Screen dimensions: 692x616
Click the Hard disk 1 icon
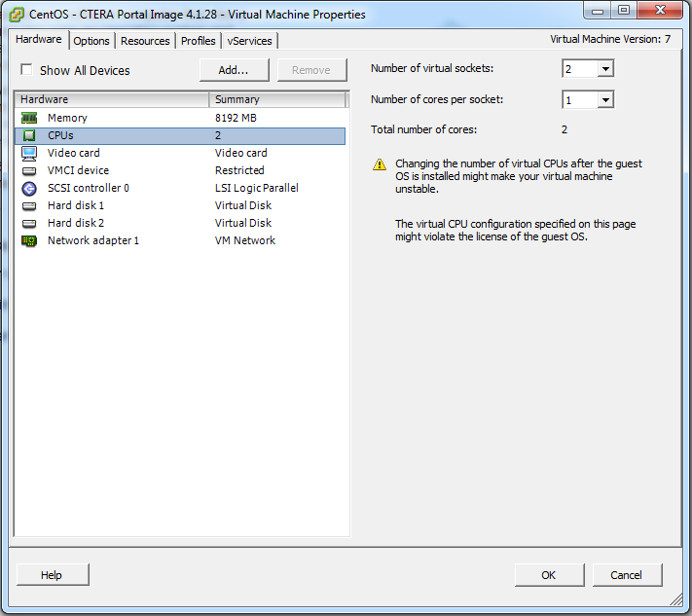[29, 205]
